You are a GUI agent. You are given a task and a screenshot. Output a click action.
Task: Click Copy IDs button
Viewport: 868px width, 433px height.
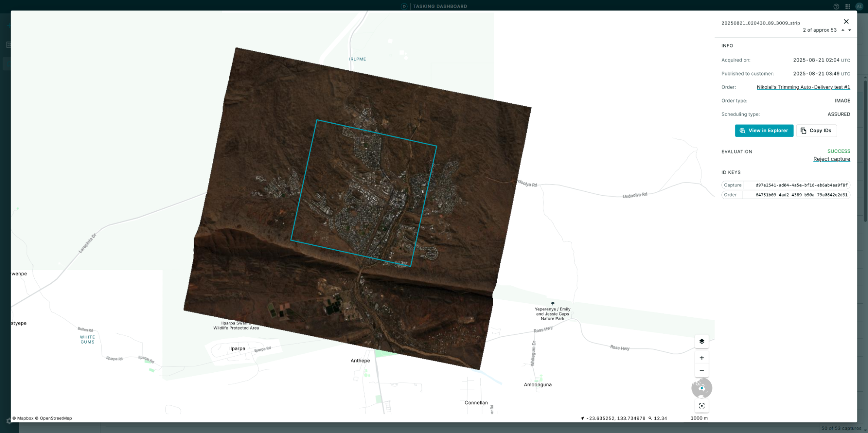click(x=816, y=131)
